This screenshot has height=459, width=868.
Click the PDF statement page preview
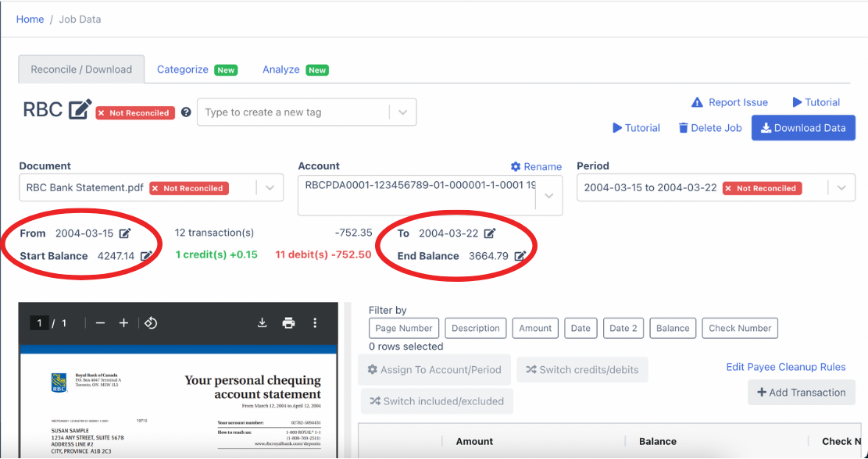click(178, 405)
